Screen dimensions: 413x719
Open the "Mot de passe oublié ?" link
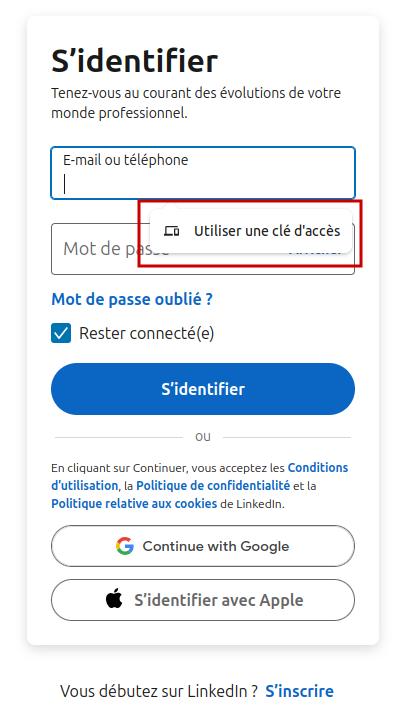132,299
